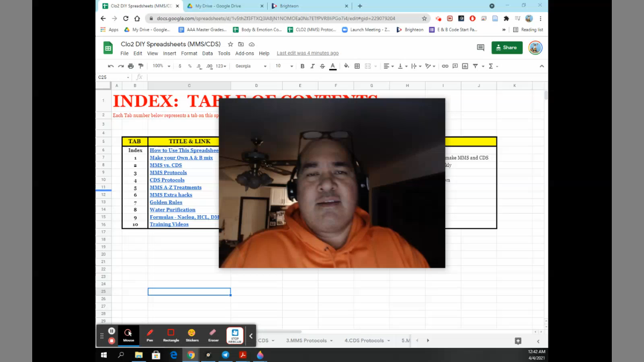Viewport: 644px width, 362px height.
Task: Choose the Eraser tool
Action: pos(213,335)
